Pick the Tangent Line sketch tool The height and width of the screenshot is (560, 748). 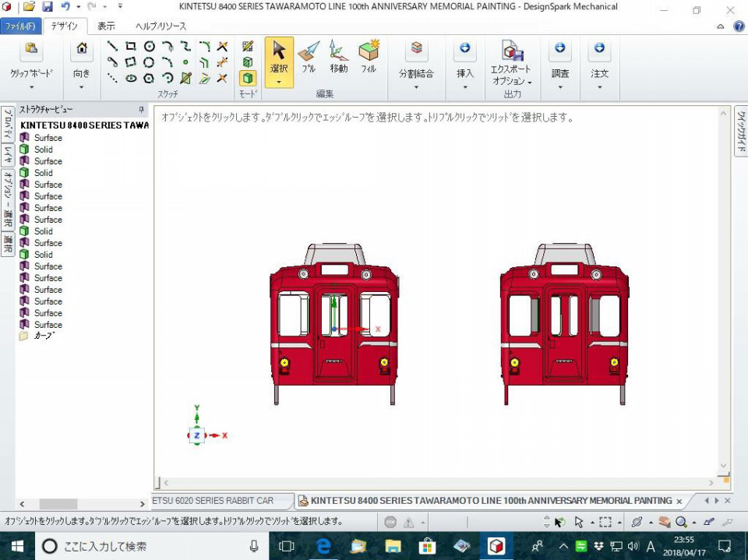click(x=112, y=62)
